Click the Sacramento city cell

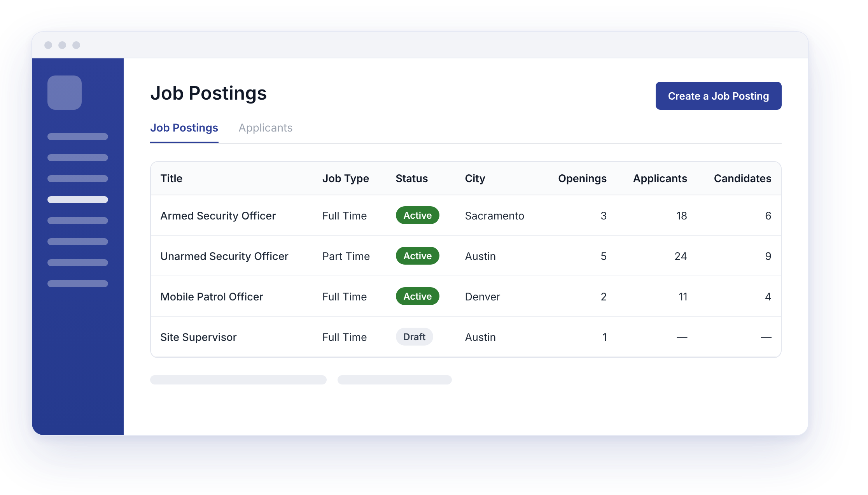point(495,216)
